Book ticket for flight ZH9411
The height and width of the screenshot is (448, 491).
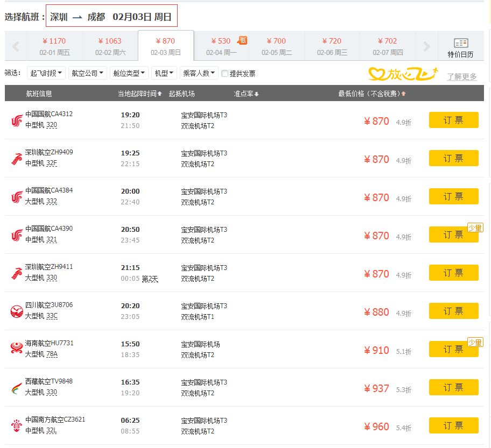click(453, 273)
